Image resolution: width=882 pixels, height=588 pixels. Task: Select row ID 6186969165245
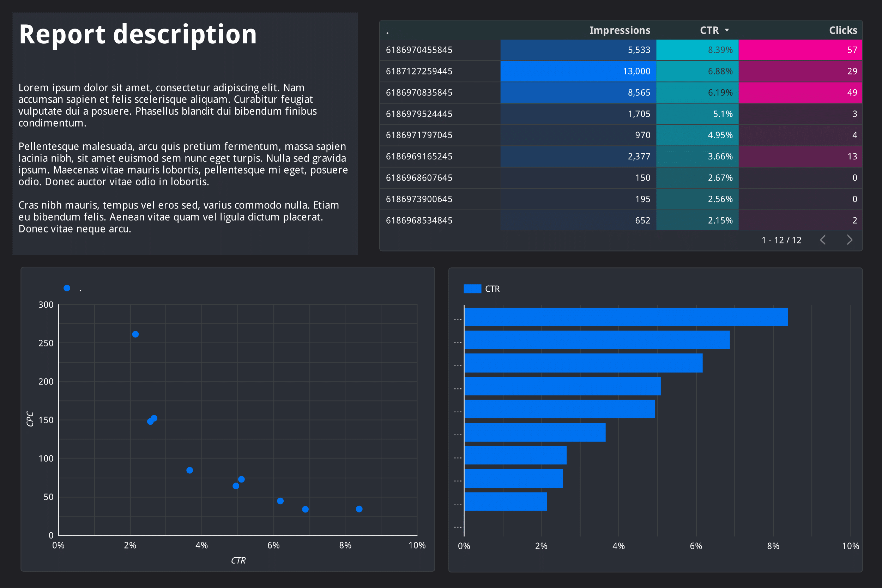[x=419, y=156]
